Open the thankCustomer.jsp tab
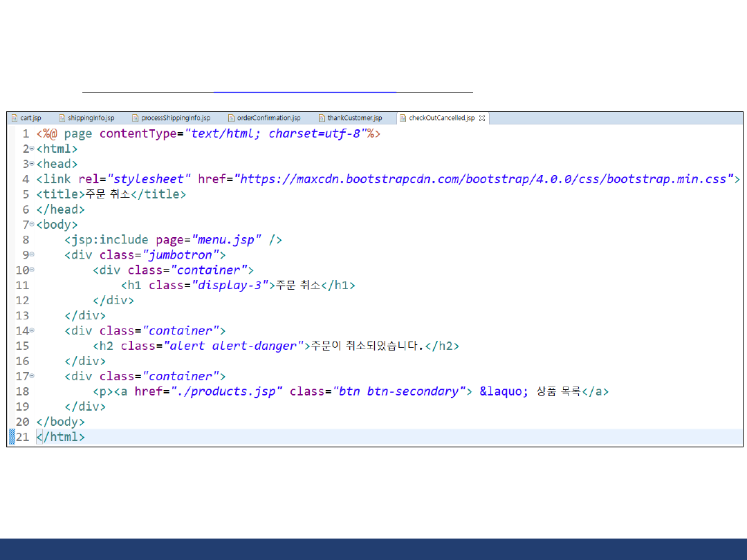747x560 pixels. pos(354,118)
